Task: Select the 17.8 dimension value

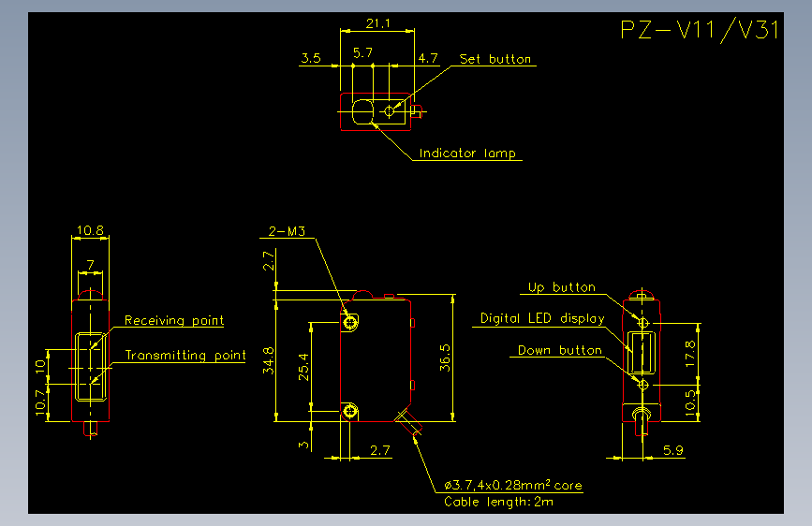Action: coord(690,354)
